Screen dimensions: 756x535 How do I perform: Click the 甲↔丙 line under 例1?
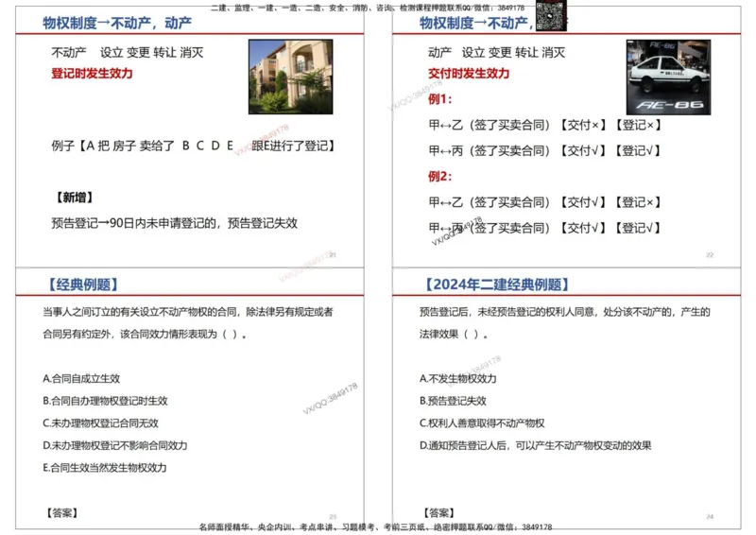click(x=545, y=150)
